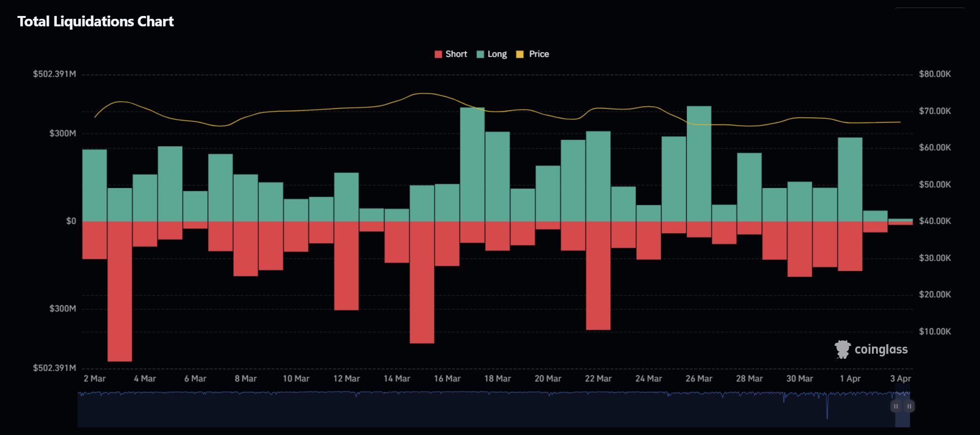Select the tall green long bar at 26 Mar
980x435 pixels.
(x=699, y=164)
